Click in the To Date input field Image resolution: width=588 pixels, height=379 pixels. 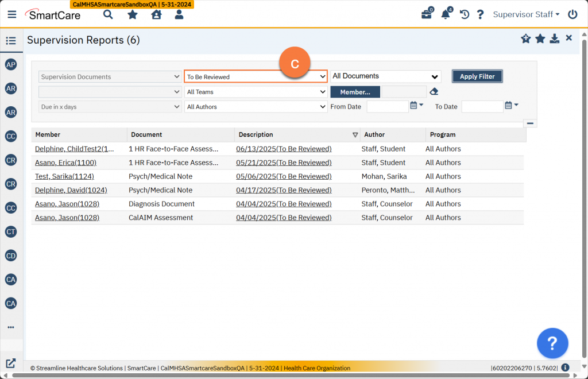tap(482, 107)
